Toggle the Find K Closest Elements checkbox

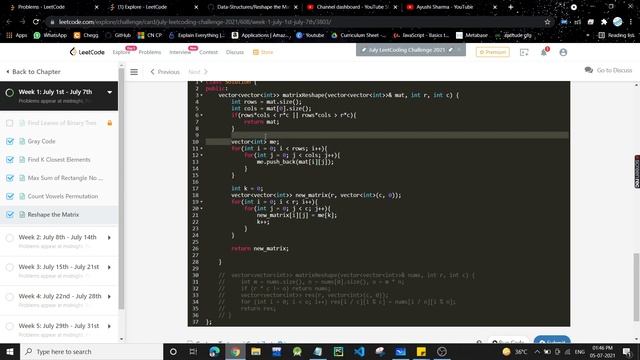[10, 160]
